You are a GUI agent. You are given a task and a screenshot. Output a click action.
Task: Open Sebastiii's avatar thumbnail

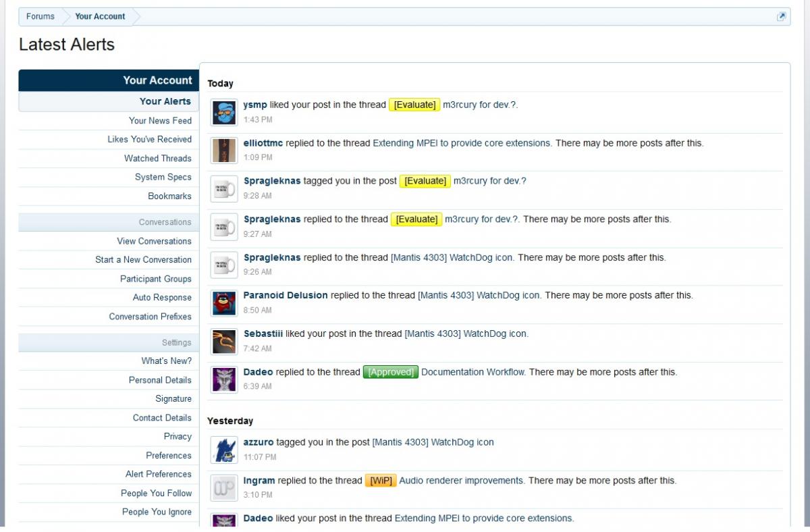tap(224, 342)
